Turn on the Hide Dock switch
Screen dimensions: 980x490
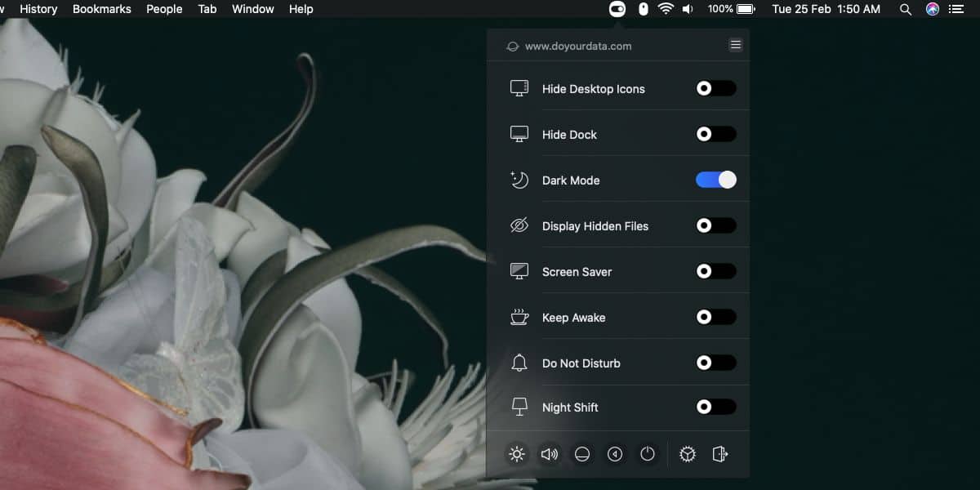pyautogui.click(x=716, y=134)
